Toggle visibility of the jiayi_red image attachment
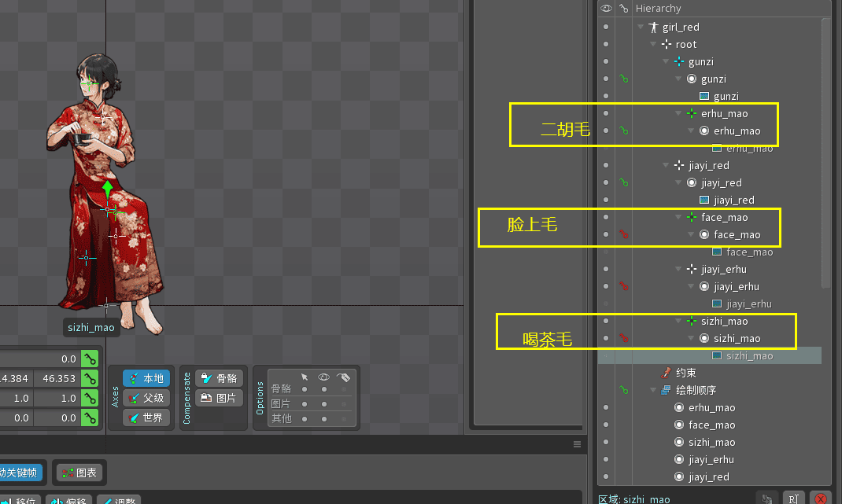The width and height of the screenshot is (842, 504). coord(605,200)
